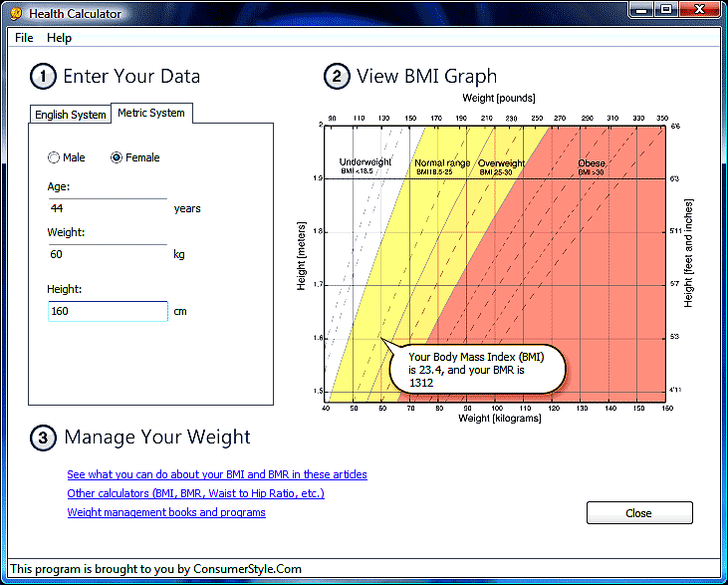Click the 'Weight [kilograms]' axis title
Image resolution: width=728 pixels, height=585 pixels.
tap(500, 419)
